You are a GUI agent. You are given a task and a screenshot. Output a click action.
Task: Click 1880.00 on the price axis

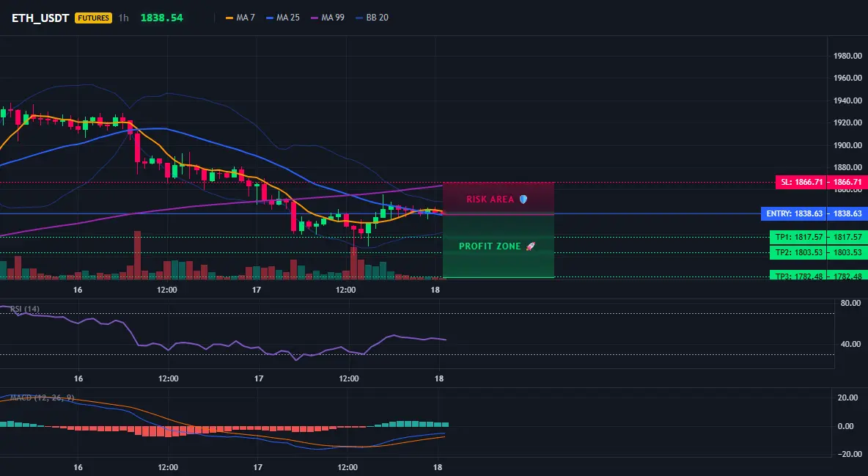pos(847,167)
